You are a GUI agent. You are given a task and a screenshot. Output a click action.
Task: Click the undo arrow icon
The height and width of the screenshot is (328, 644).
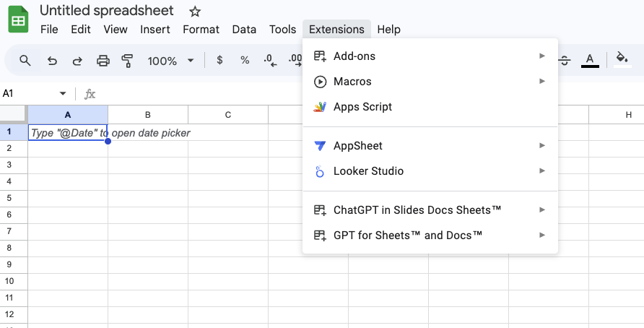52,61
